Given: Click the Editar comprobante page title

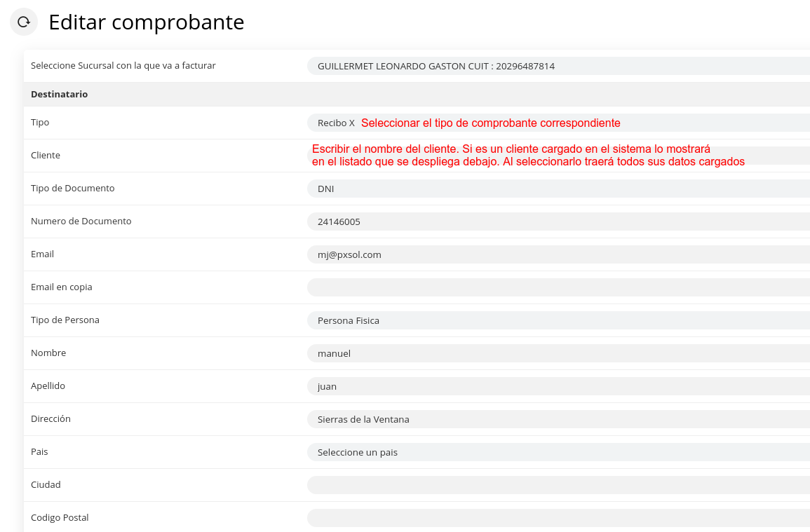Looking at the screenshot, I should click(146, 22).
